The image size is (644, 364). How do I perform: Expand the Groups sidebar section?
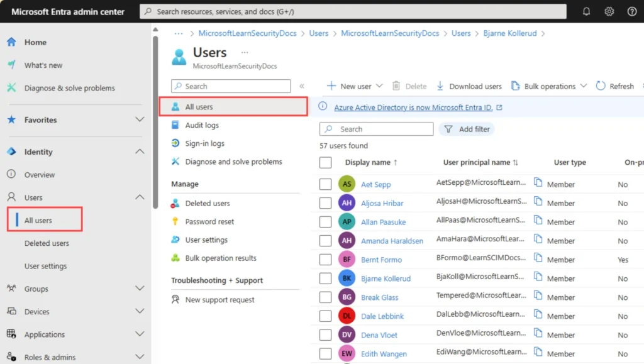coord(140,289)
